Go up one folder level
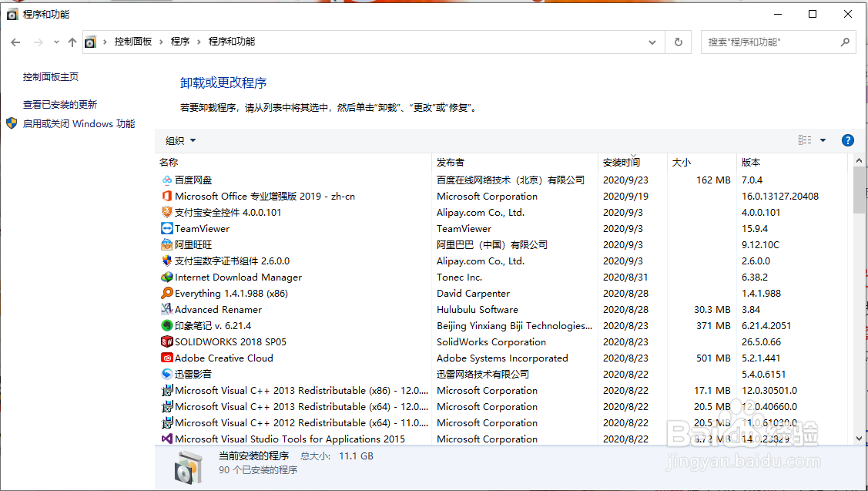The height and width of the screenshot is (491, 868). tap(72, 42)
